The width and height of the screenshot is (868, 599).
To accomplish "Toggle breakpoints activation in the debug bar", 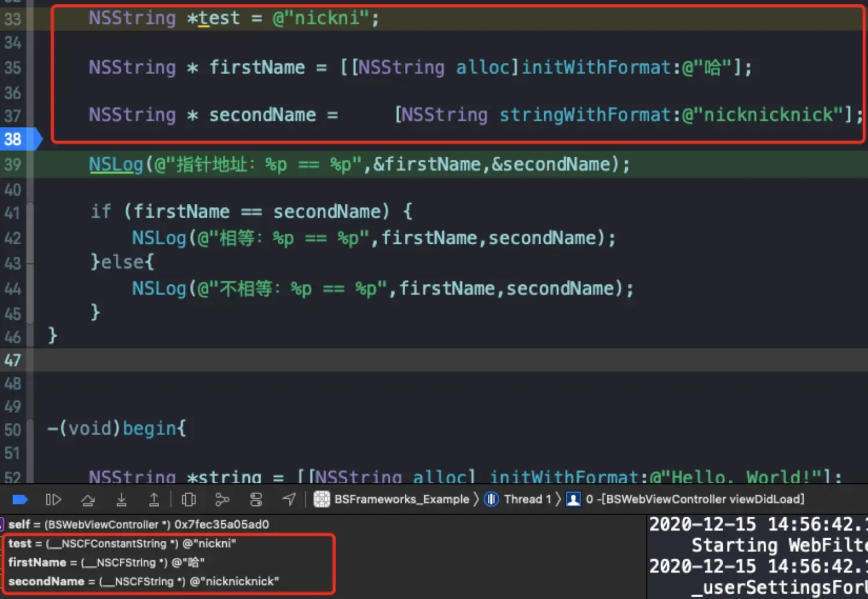I will tap(19, 499).
